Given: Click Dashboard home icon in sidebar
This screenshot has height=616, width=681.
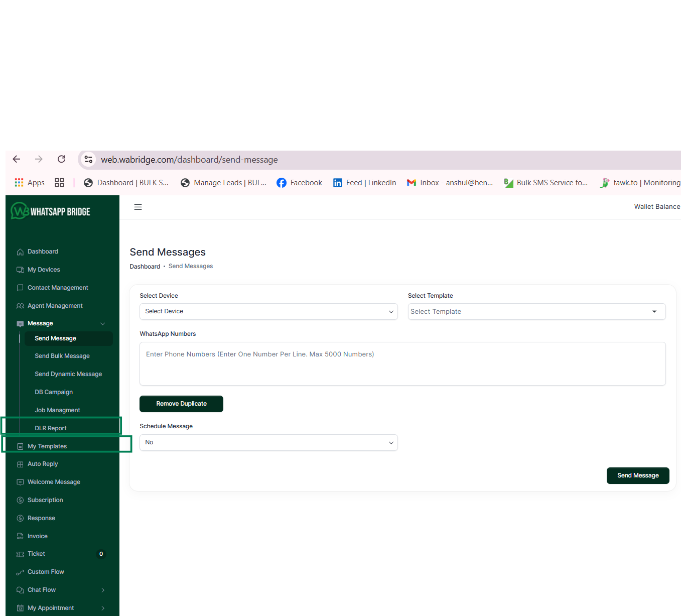Looking at the screenshot, I should (x=20, y=252).
